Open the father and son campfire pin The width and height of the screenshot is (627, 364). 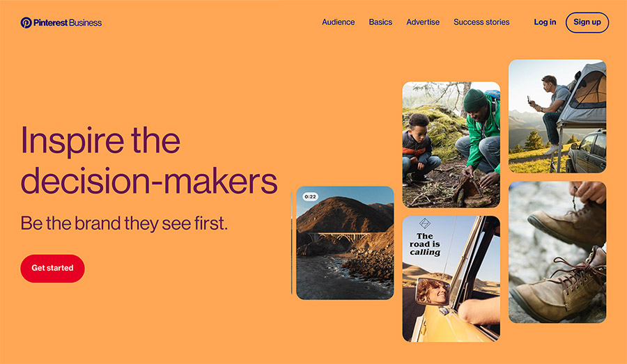[451, 145]
